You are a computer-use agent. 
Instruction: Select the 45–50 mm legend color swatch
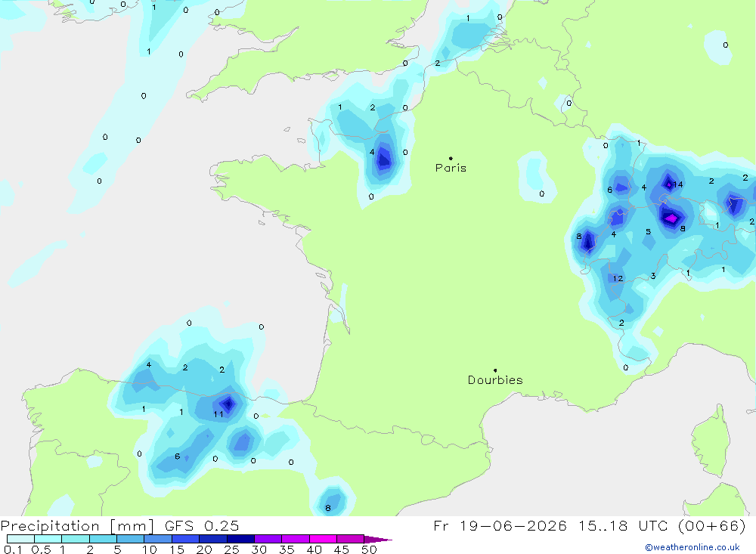point(351,539)
